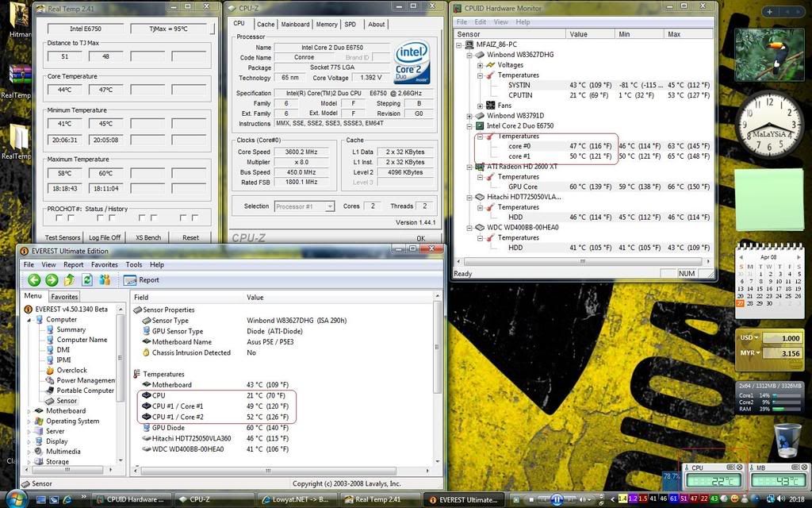The width and height of the screenshot is (812, 508).
Task: Expand the Voltages node in Hardware Monitor
Action: pyautogui.click(x=481, y=65)
